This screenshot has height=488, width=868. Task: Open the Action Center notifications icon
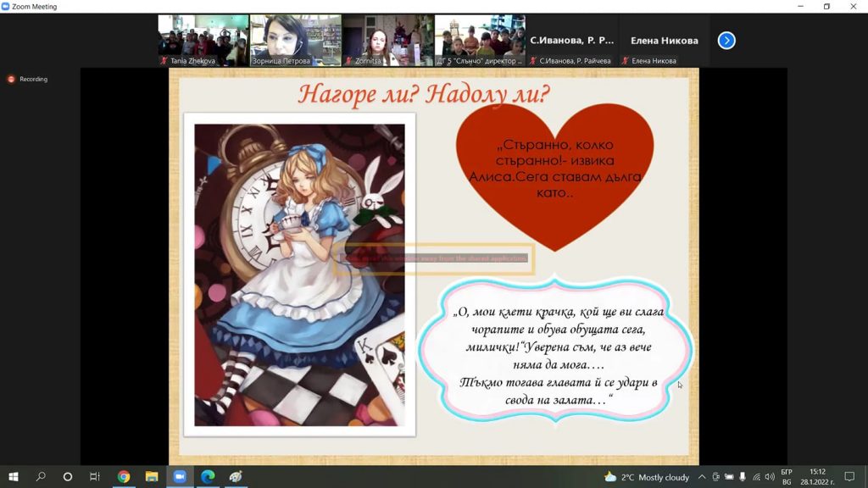pyautogui.click(x=849, y=477)
